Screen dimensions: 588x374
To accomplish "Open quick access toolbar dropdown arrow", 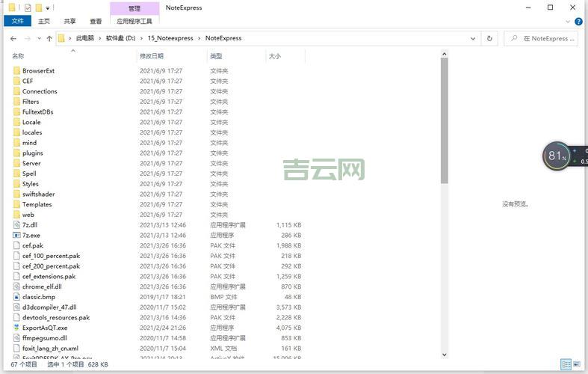I will coord(48,8).
